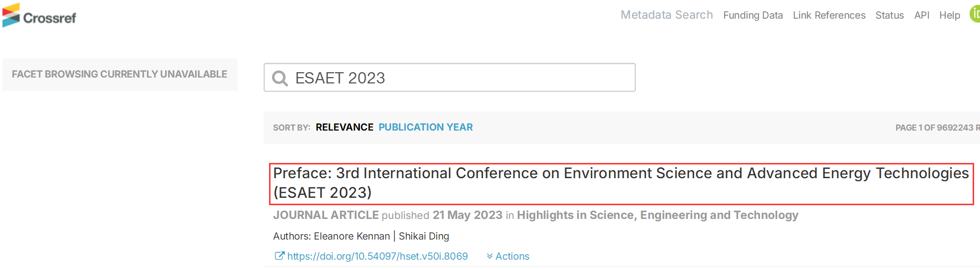980x269 pixels.
Task: Go to Link References page
Action: pyautogui.click(x=829, y=15)
